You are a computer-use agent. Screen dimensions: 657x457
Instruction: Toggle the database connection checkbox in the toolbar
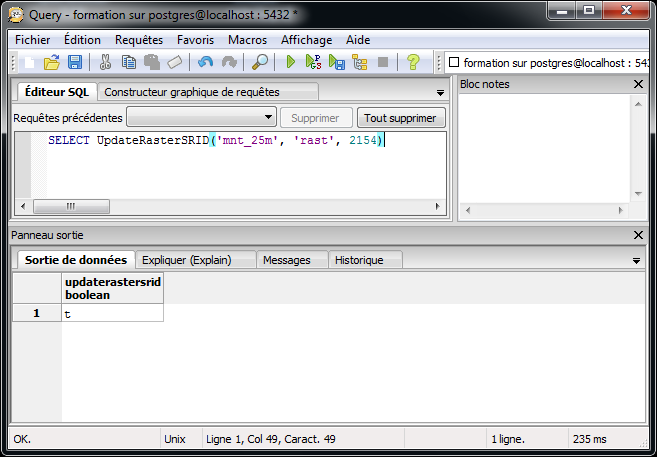[x=454, y=63]
